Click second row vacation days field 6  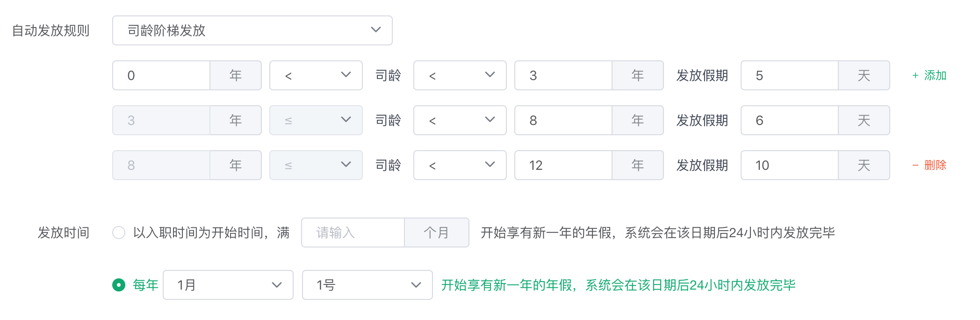point(790,120)
